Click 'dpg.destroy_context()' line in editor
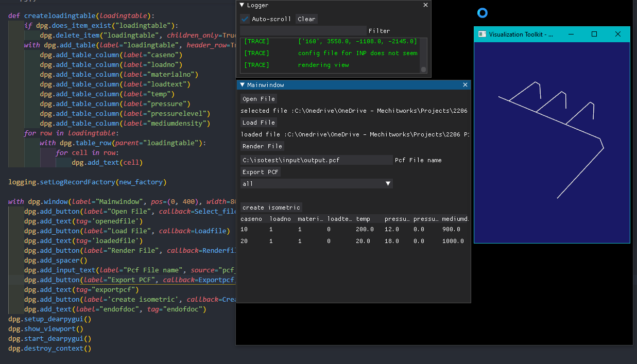This screenshot has height=364, width=637. pyautogui.click(x=49, y=348)
